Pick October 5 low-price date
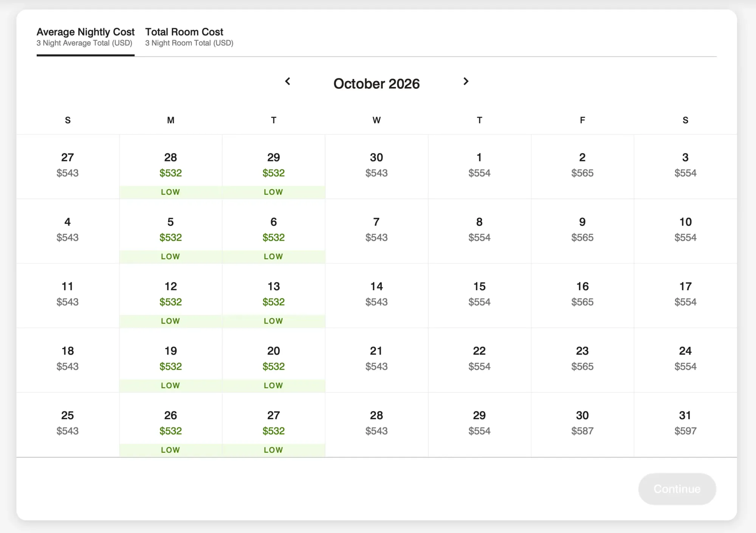 [171, 231]
